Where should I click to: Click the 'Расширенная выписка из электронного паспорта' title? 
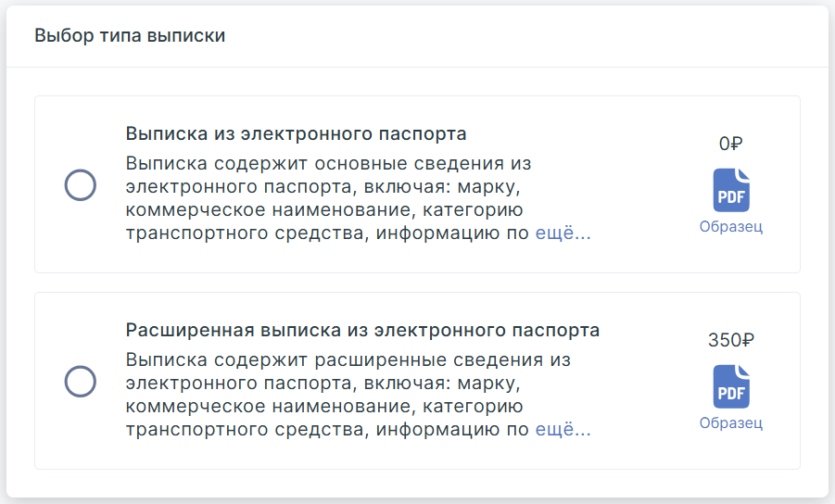[x=362, y=330]
